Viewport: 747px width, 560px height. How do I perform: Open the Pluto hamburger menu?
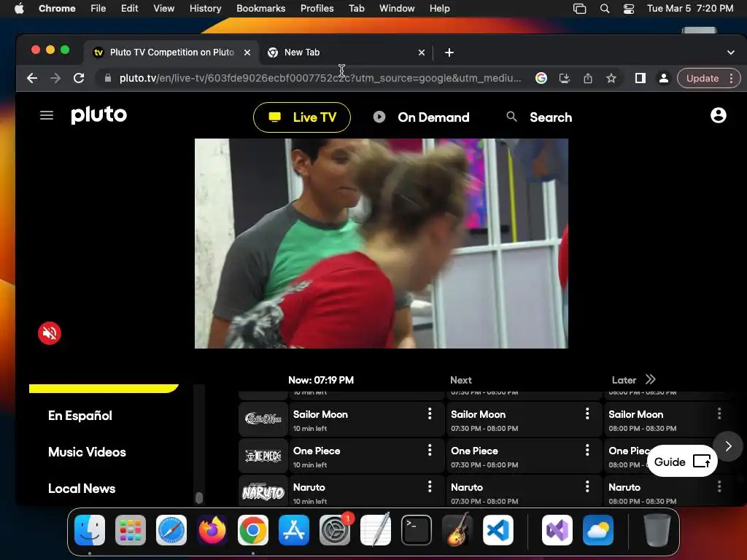46,115
